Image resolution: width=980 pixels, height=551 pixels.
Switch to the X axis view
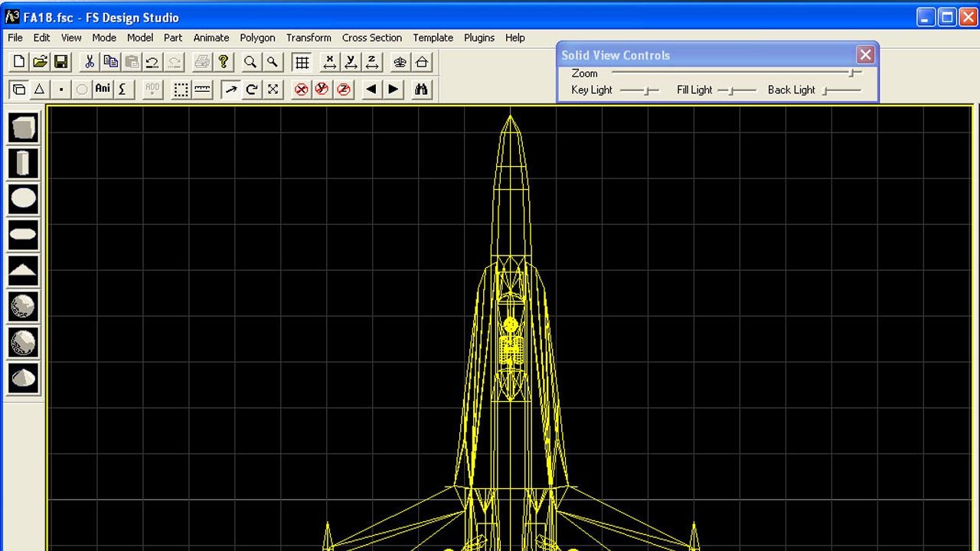pos(330,62)
